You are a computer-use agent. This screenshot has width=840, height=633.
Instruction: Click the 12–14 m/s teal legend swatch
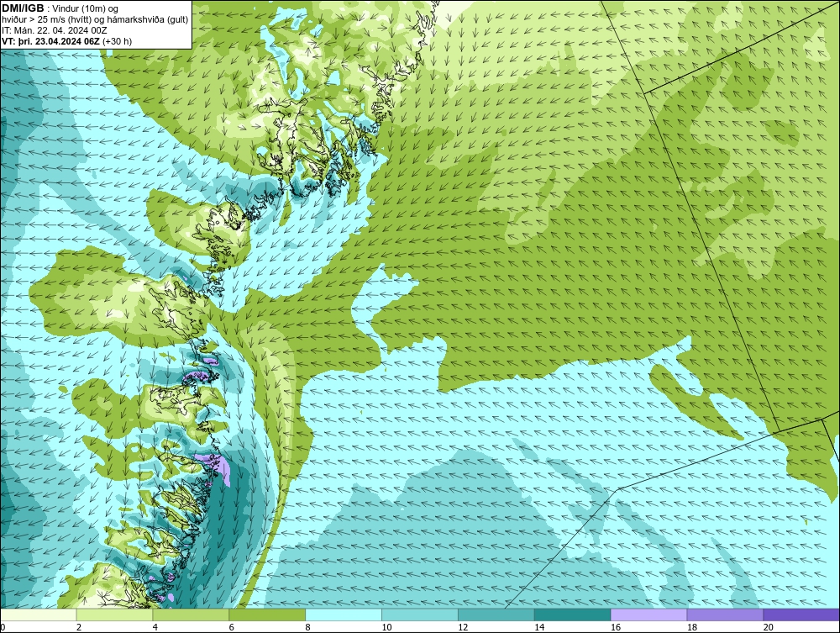(x=496, y=615)
